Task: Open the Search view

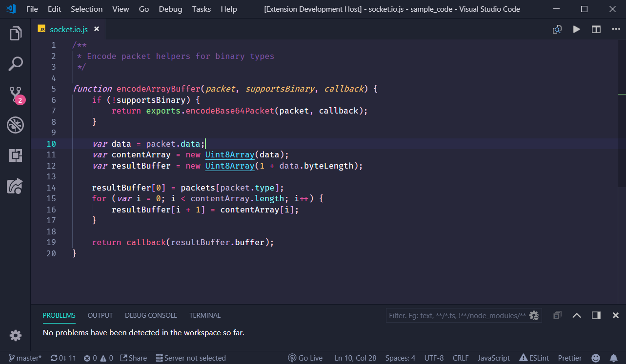Action: (x=15, y=63)
